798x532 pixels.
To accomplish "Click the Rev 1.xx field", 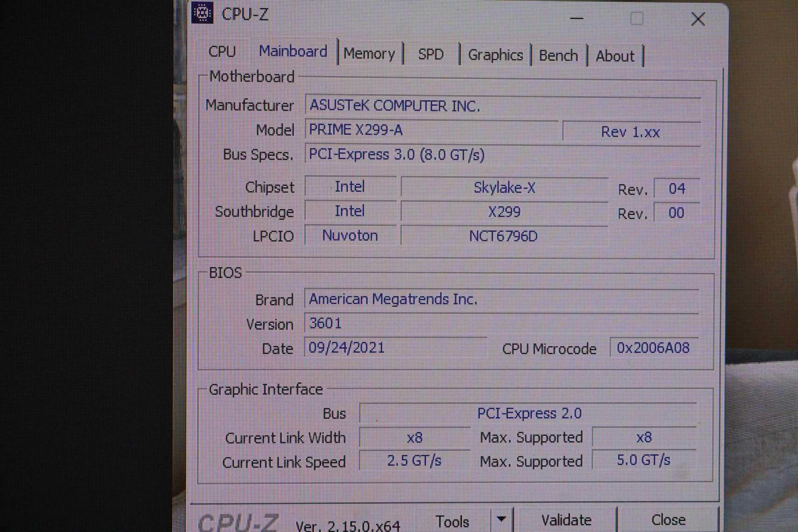I will coord(631,132).
